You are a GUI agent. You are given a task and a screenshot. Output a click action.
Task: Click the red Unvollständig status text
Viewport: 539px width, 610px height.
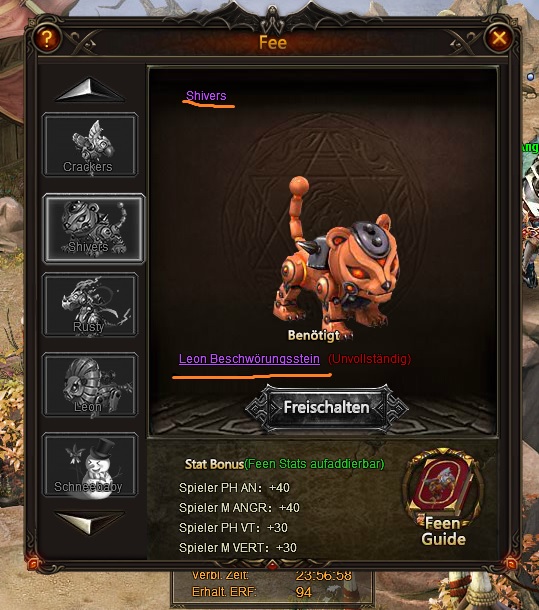coord(369,359)
